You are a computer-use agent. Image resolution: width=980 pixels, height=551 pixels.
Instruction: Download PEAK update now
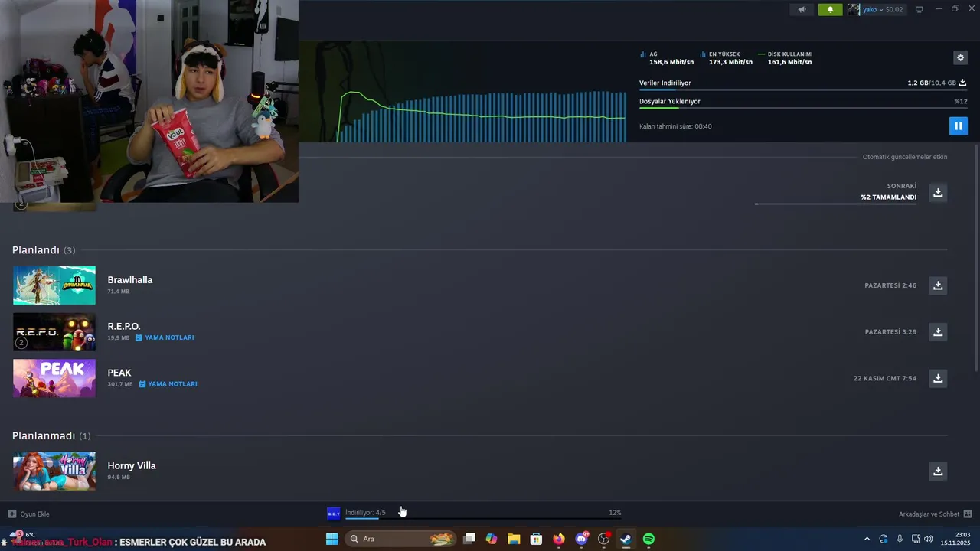click(x=938, y=378)
